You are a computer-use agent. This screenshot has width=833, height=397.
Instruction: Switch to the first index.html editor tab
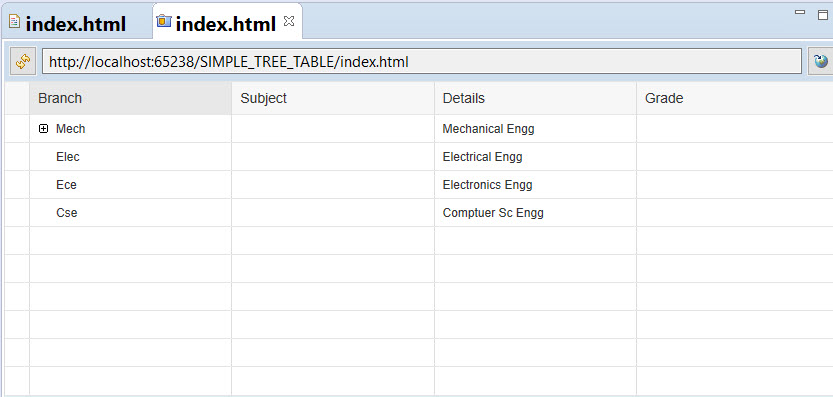point(75,24)
